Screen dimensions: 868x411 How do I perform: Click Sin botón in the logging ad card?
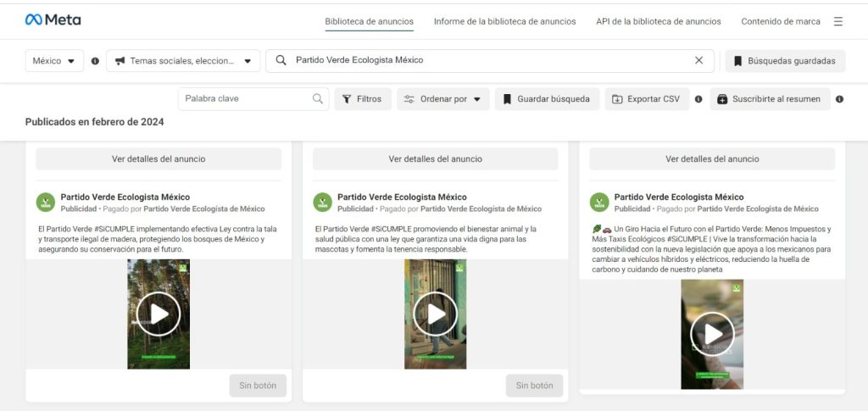tap(258, 386)
